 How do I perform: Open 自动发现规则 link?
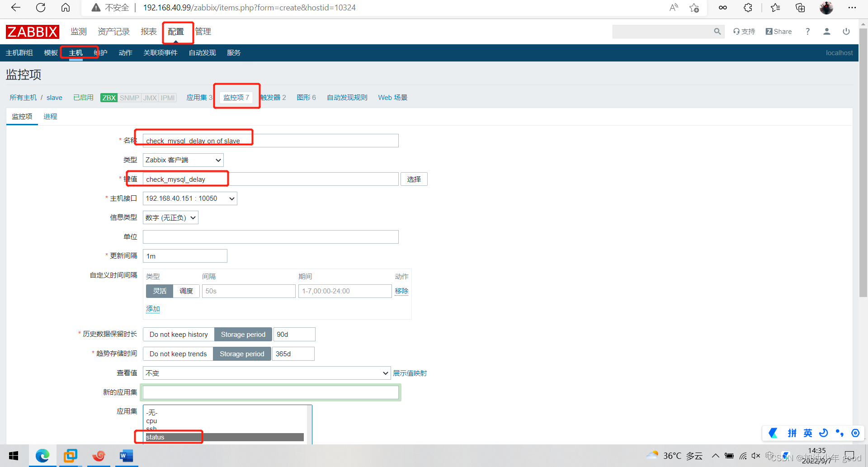click(347, 97)
